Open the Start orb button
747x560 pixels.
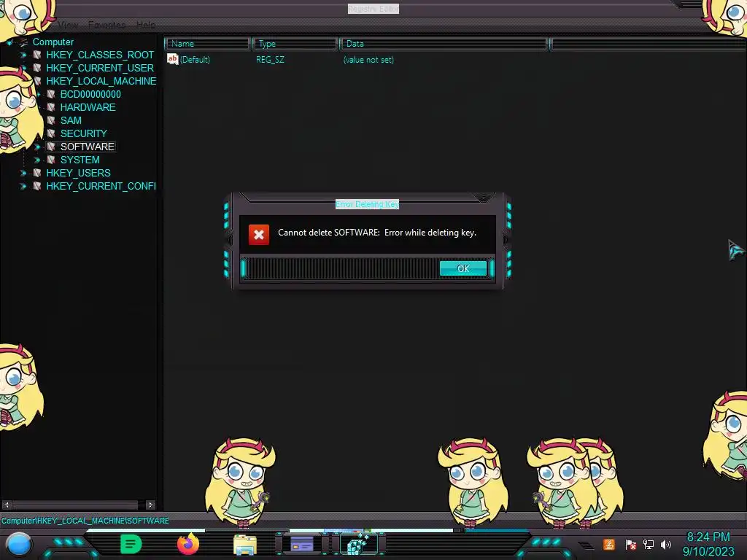(x=19, y=544)
